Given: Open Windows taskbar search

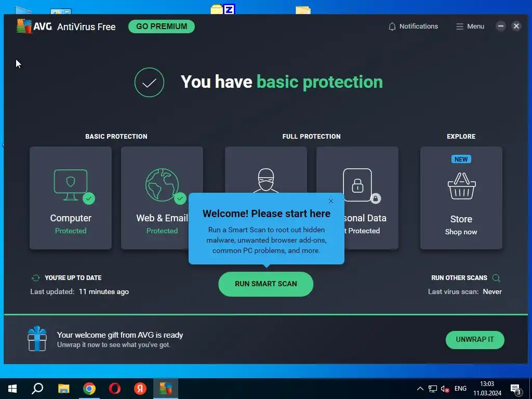Looking at the screenshot, I should click(x=37, y=389).
